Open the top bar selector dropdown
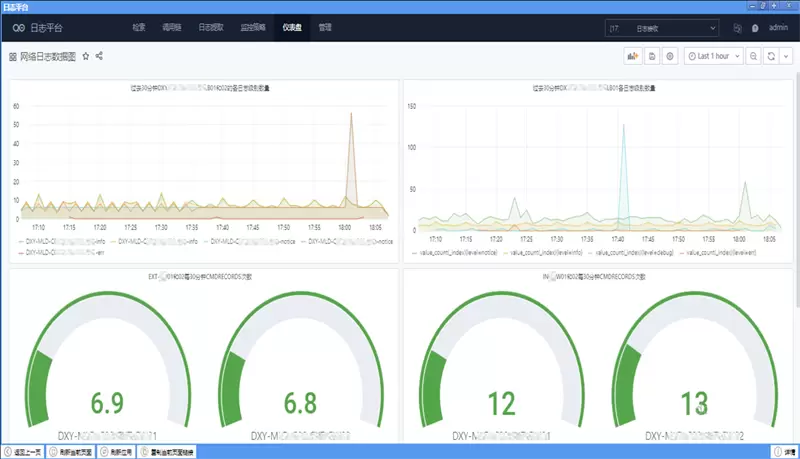The height and width of the screenshot is (459, 800). tap(663, 29)
